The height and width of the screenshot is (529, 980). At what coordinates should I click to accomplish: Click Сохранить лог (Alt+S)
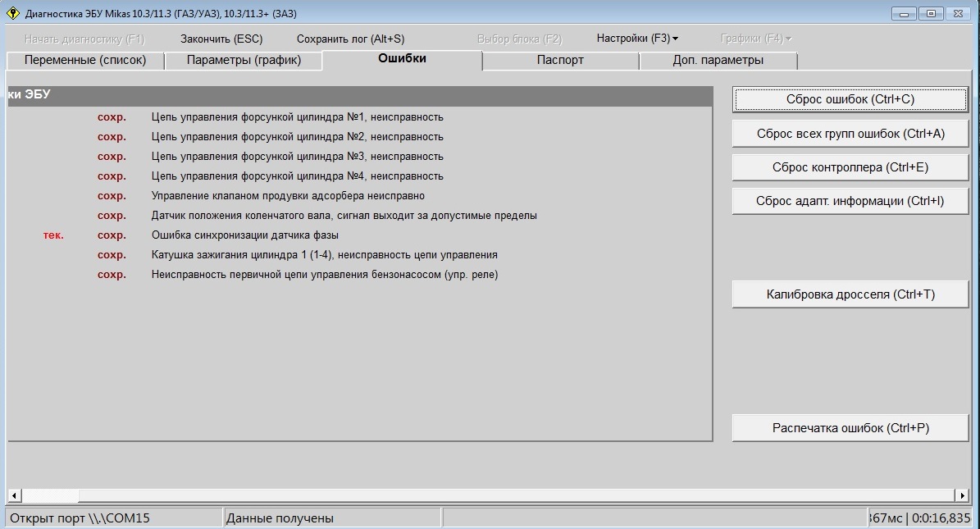pos(350,39)
